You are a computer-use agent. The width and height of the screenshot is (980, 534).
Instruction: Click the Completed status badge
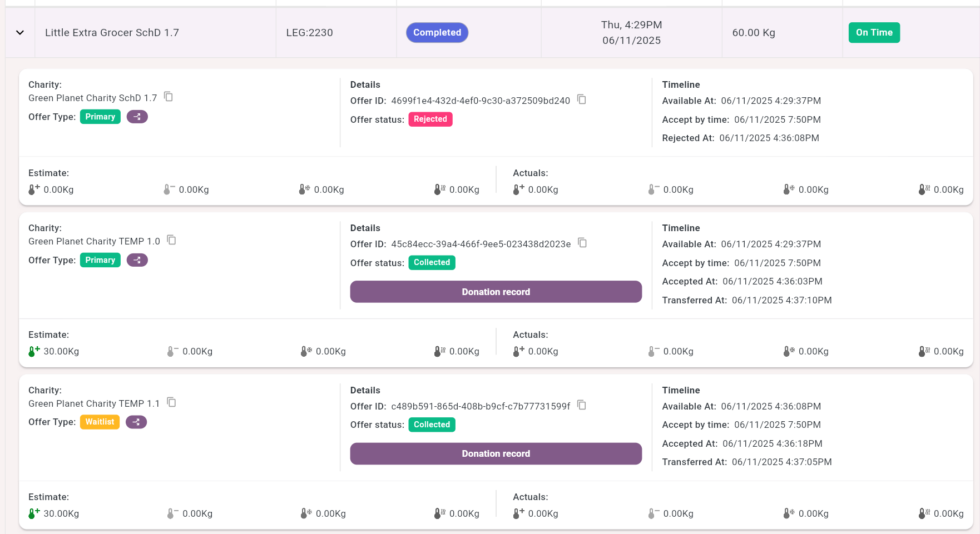437,33
